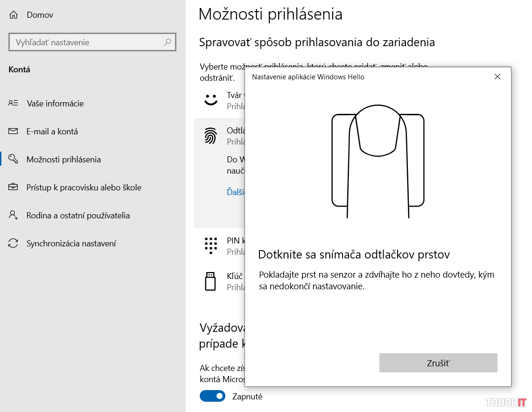The image size is (532, 412).
Task: Click the PIN keypad icon
Action: tap(210, 245)
